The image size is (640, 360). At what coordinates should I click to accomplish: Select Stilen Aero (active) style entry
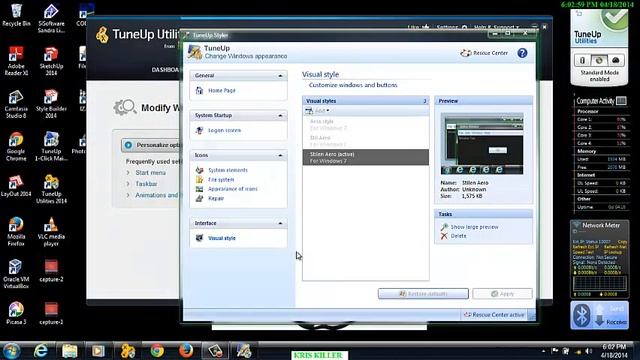click(x=365, y=157)
